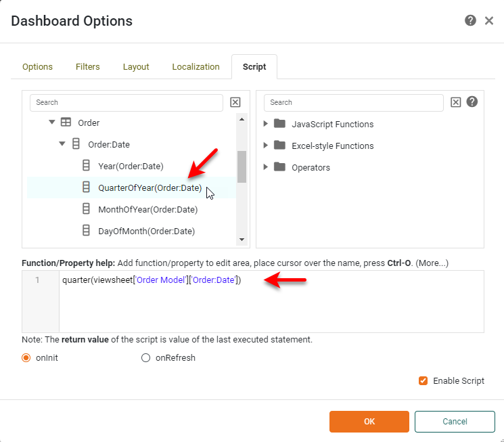Click the tree's vertical scrollbar thumb
This screenshot has width=504, height=442.
pyautogui.click(x=242, y=166)
